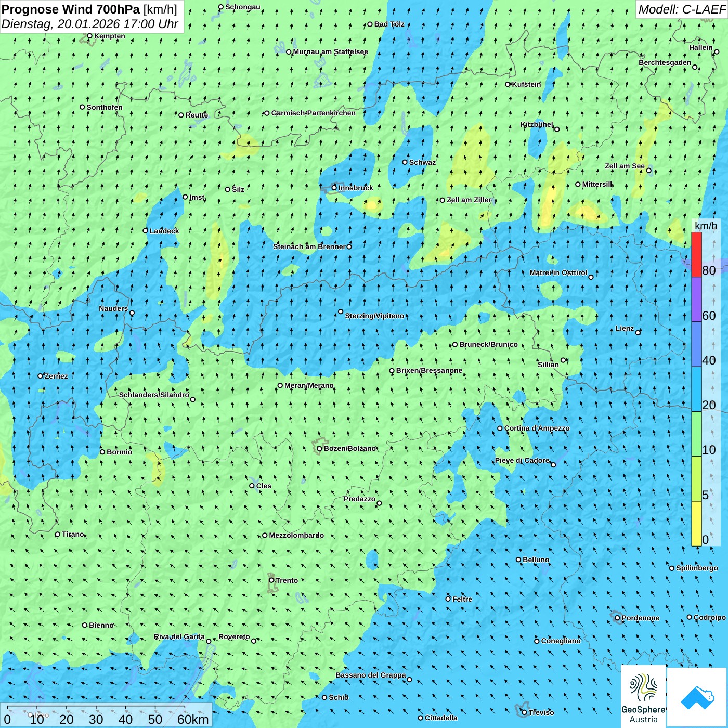Click the 'Kitzbühel' label
Image resolution: width=728 pixels, height=728 pixels.
click(x=537, y=124)
